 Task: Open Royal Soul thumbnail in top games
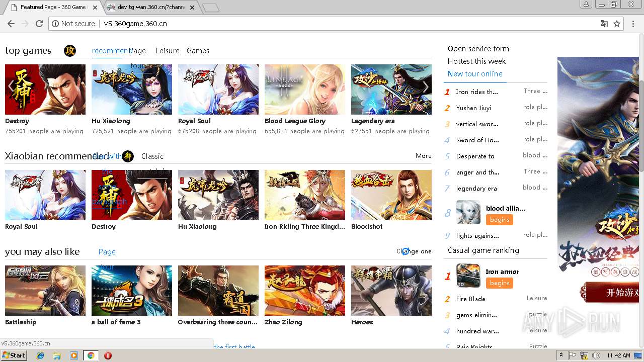click(218, 89)
